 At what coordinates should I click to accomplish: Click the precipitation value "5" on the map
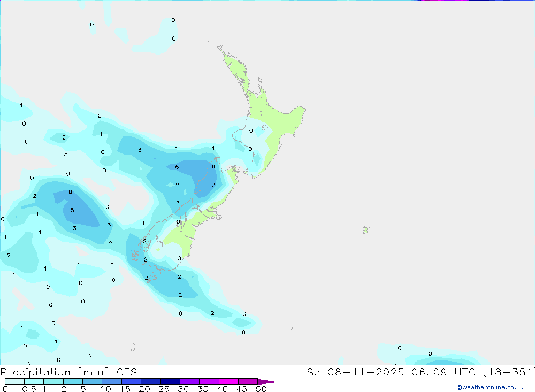72,210
